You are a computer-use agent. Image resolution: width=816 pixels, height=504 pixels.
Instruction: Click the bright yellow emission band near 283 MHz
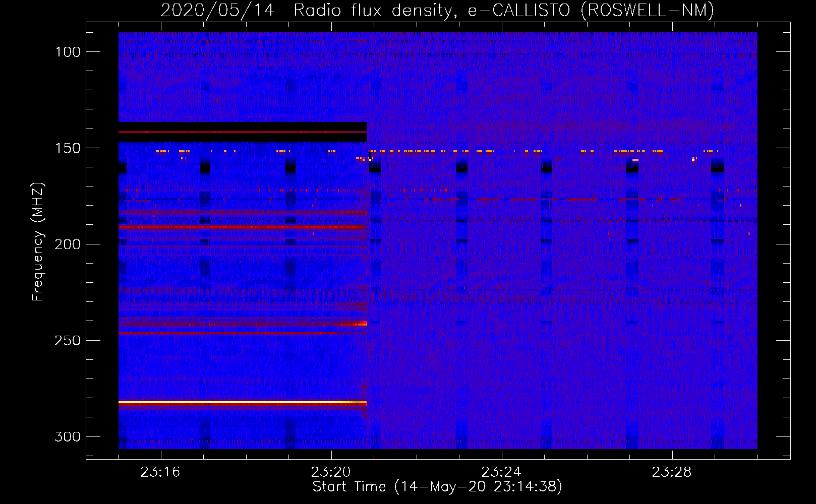pyautogui.click(x=243, y=403)
